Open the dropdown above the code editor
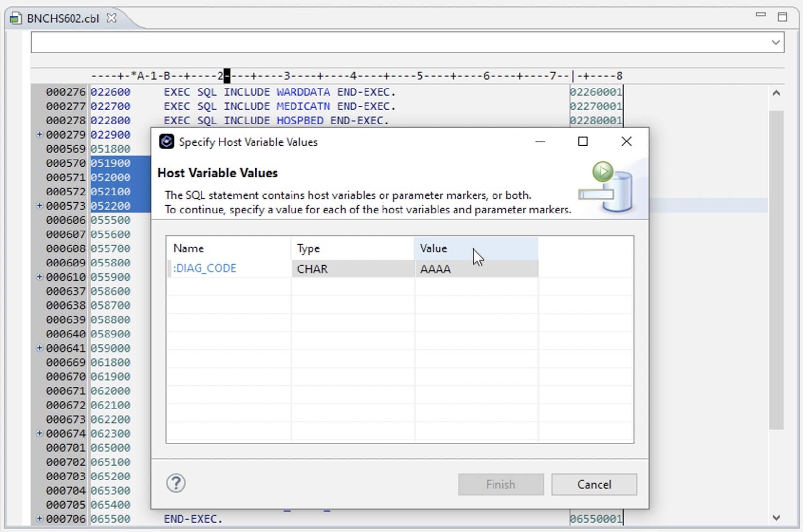The height and width of the screenshot is (532, 803). click(776, 42)
